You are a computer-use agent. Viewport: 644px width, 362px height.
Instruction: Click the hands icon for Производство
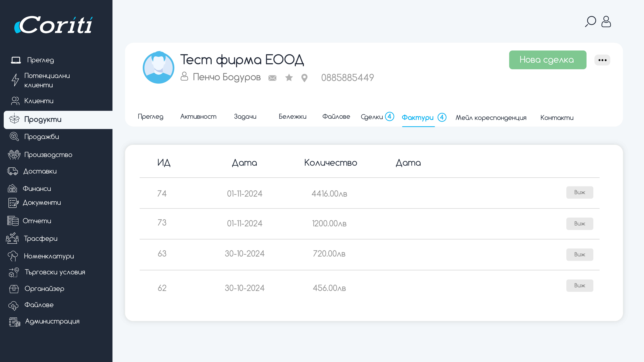click(14, 155)
